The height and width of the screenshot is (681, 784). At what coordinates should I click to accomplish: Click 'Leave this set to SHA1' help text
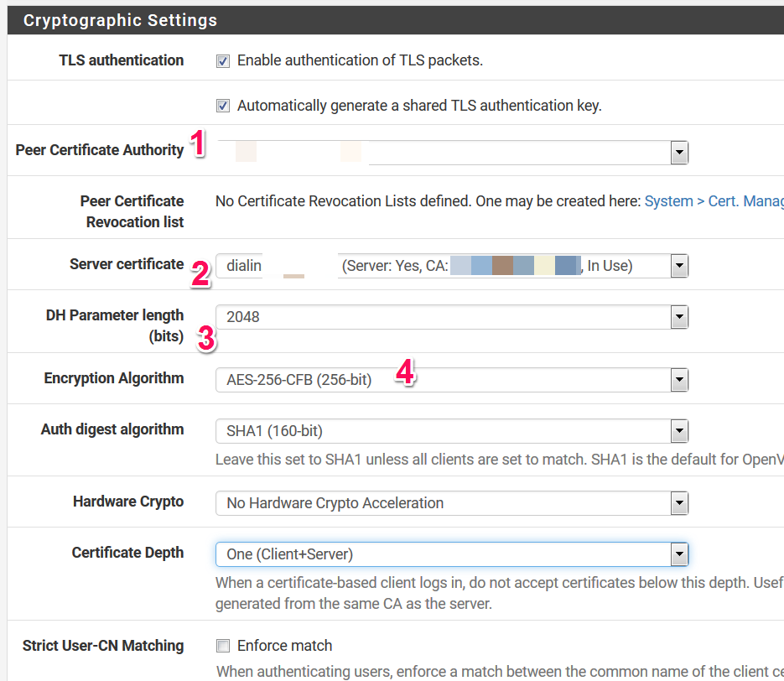[x=500, y=460]
